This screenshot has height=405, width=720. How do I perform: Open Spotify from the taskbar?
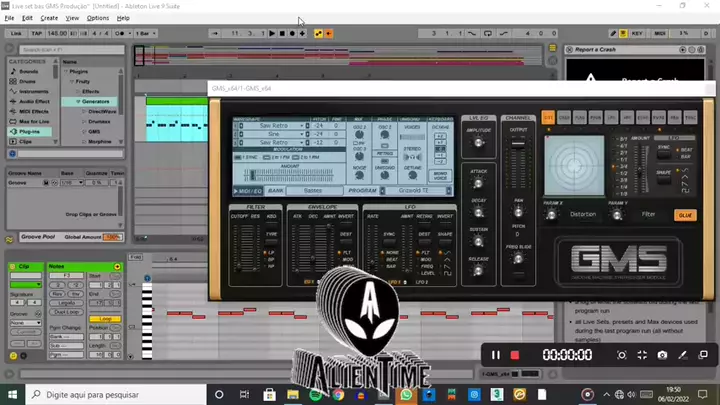point(315,395)
